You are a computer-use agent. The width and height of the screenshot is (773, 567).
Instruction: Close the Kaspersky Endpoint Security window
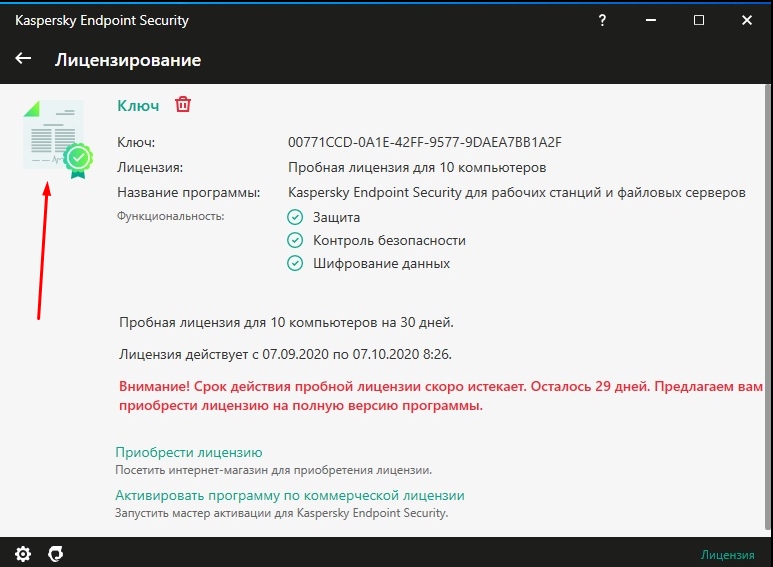[747, 20]
